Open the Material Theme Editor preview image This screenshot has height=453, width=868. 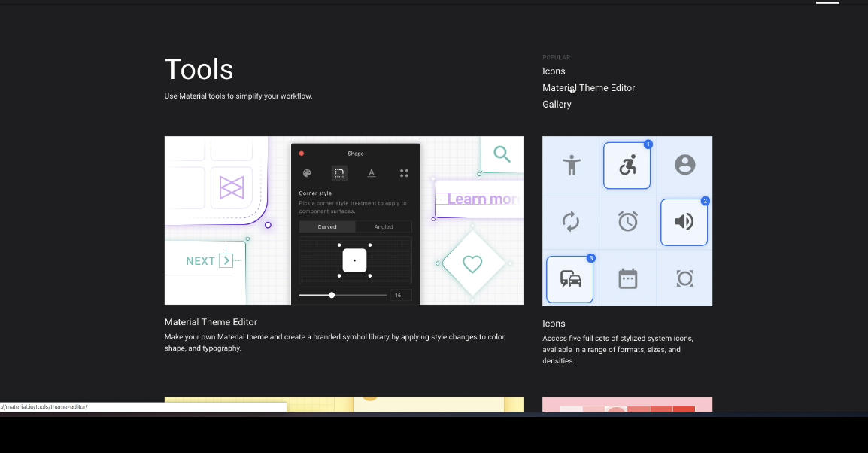click(344, 220)
